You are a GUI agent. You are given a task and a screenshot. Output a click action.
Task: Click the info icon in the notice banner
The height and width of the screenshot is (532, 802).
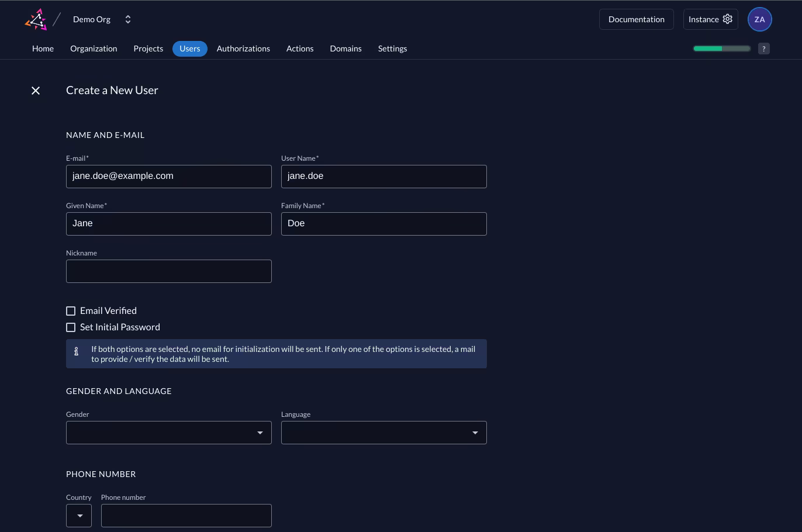[x=77, y=351]
